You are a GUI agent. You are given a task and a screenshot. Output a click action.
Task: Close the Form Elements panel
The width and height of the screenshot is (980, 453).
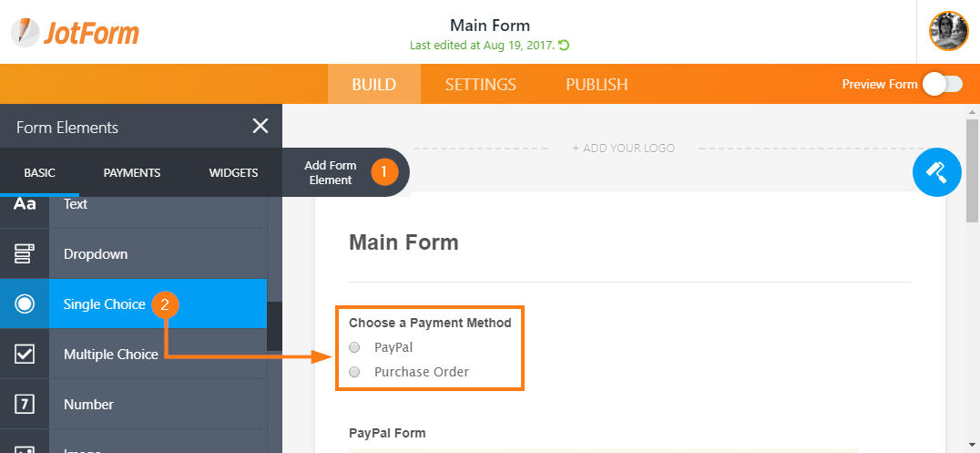pos(260,127)
